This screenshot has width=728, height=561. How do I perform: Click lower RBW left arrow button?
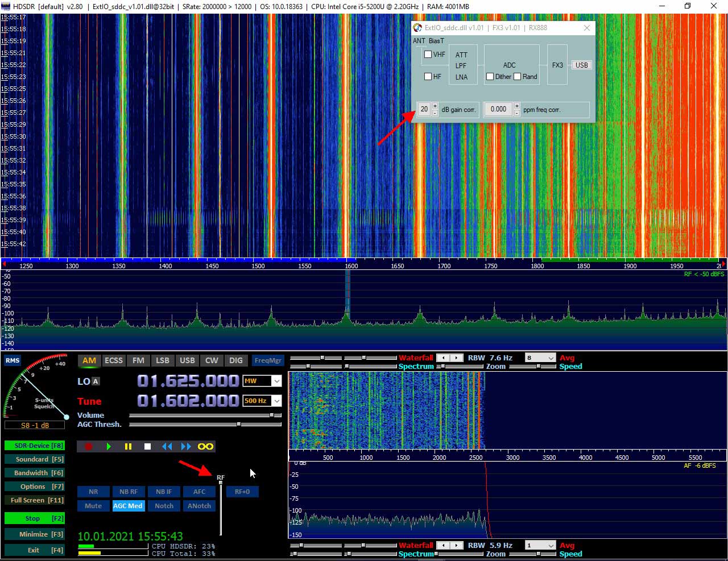click(443, 546)
